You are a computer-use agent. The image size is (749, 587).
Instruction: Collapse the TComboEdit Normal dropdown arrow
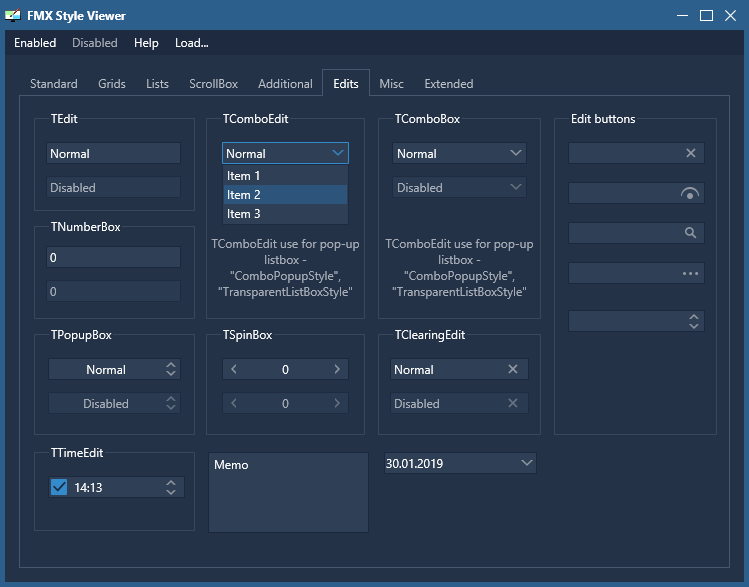tap(338, 153)
